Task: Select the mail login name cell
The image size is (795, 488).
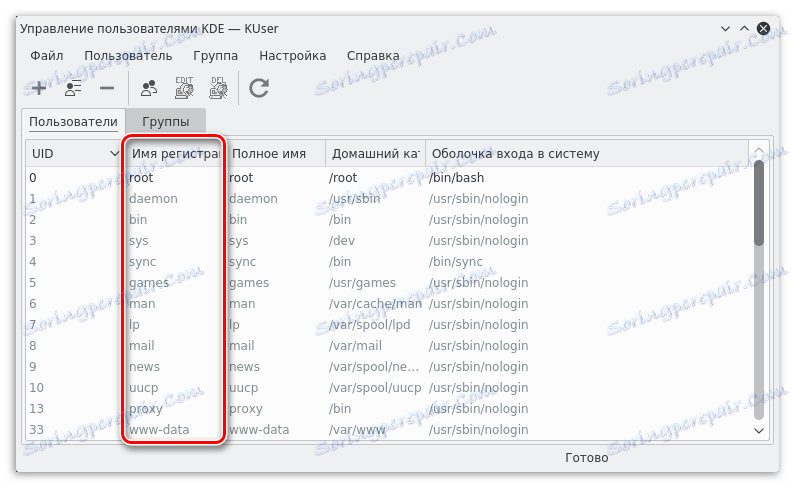Action: coord(174,345)
